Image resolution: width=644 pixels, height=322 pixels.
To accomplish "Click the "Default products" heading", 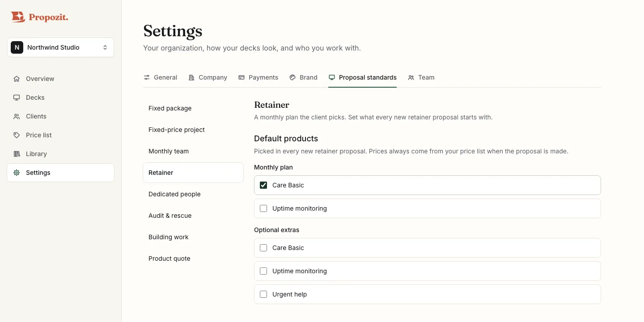I will pos(286,139).
